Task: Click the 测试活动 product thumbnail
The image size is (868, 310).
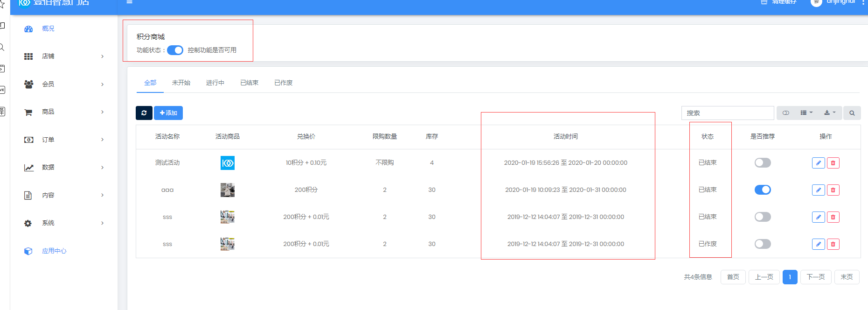Action: (x=228, y=163)
